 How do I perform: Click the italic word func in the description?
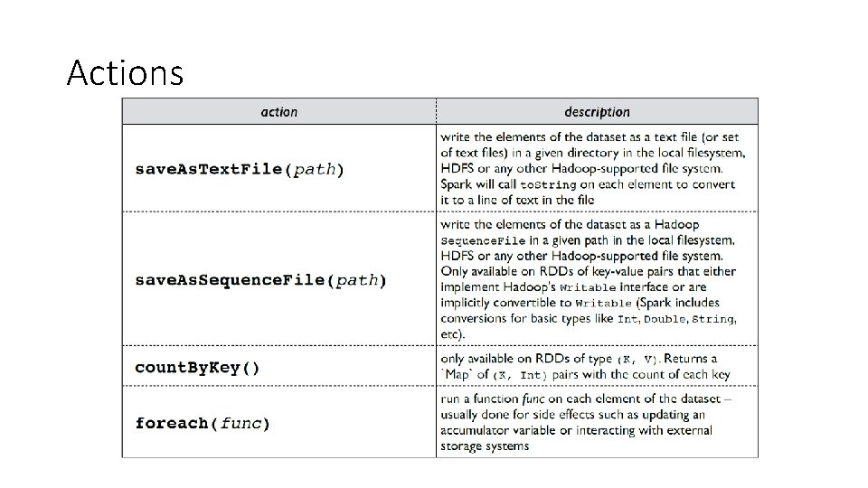pyautogui.click(x=533, y=399)
